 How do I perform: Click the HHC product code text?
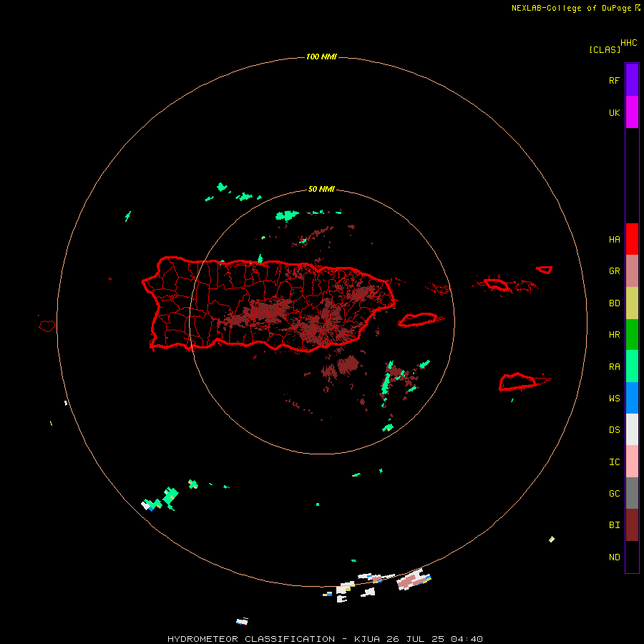coord(628,43)
